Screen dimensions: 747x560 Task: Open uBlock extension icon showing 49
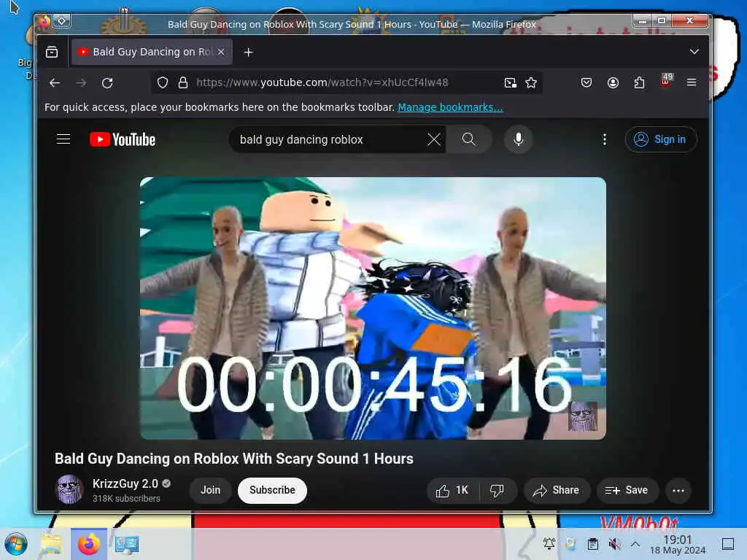tap(666, 81)
